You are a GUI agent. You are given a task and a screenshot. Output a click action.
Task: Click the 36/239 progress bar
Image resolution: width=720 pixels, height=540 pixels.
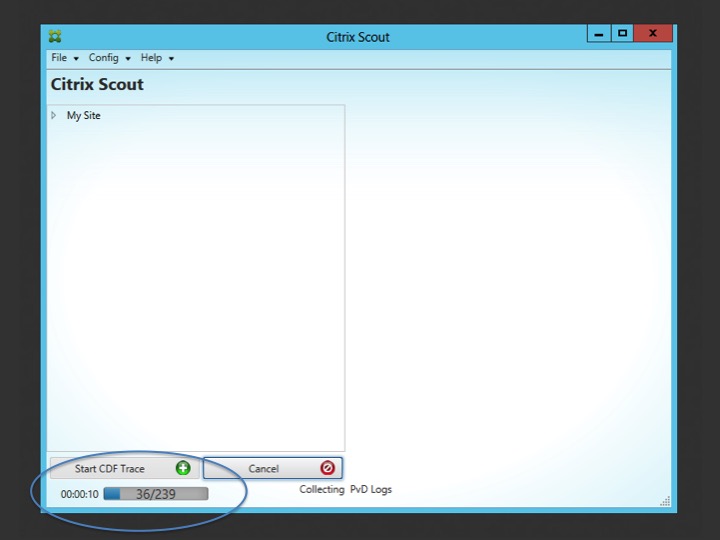(x=156, y=494)
